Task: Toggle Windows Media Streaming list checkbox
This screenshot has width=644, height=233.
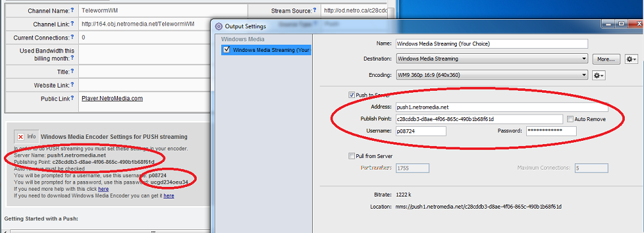Action: pyautogui.click(x=226, y=50)
